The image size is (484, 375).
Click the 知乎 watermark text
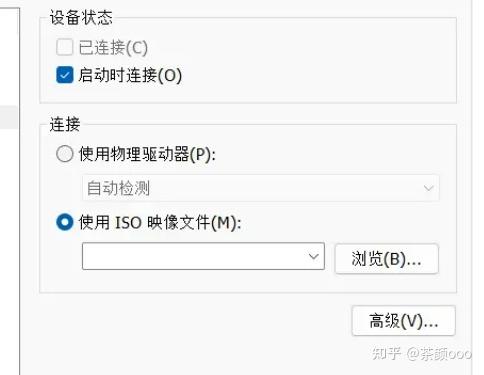coord(386,353)
